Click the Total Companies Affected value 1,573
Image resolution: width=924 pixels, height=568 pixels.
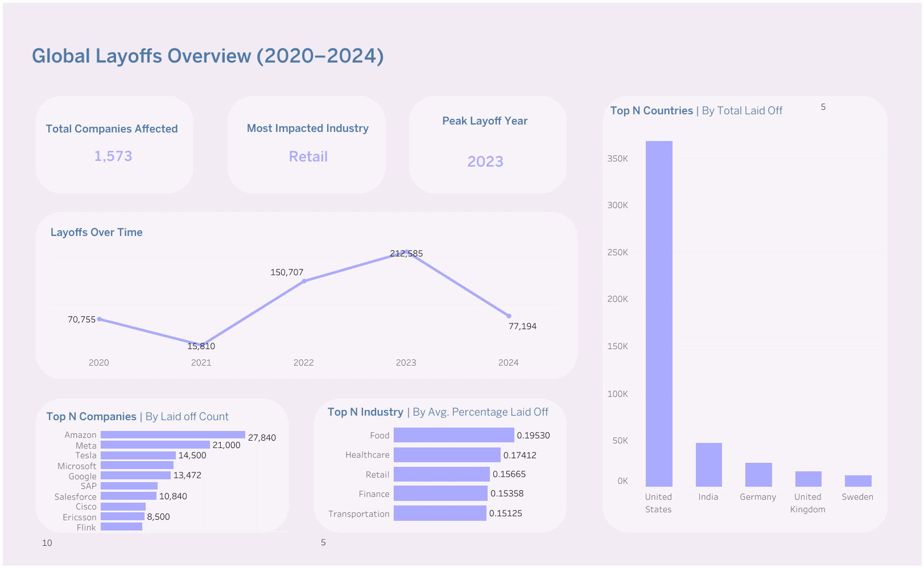113,156
